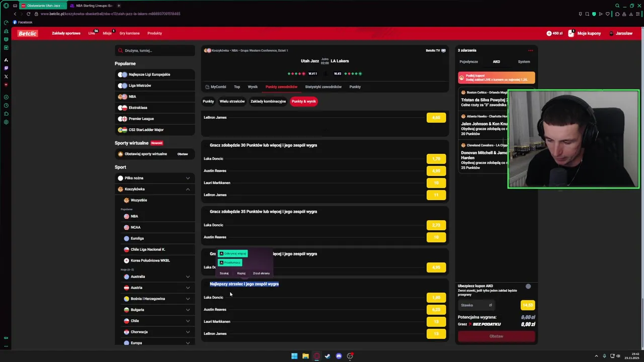Image resolution: width=644 pixels, height=362 pixels.
Task: Open browser extensions cube icon
Action: tap(617, 14)
